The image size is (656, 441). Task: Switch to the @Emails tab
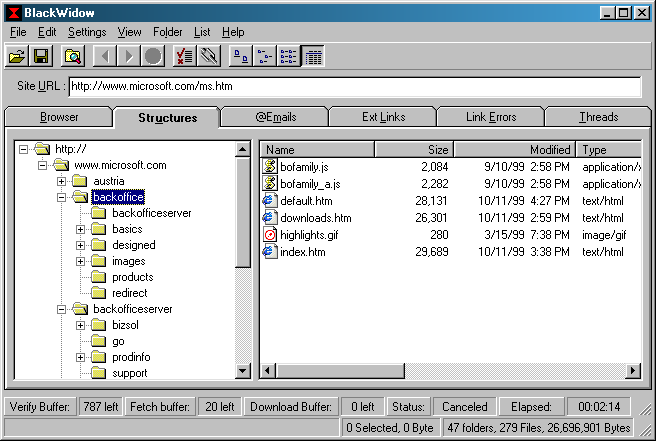pyautogui.click(x=275, y=117)
